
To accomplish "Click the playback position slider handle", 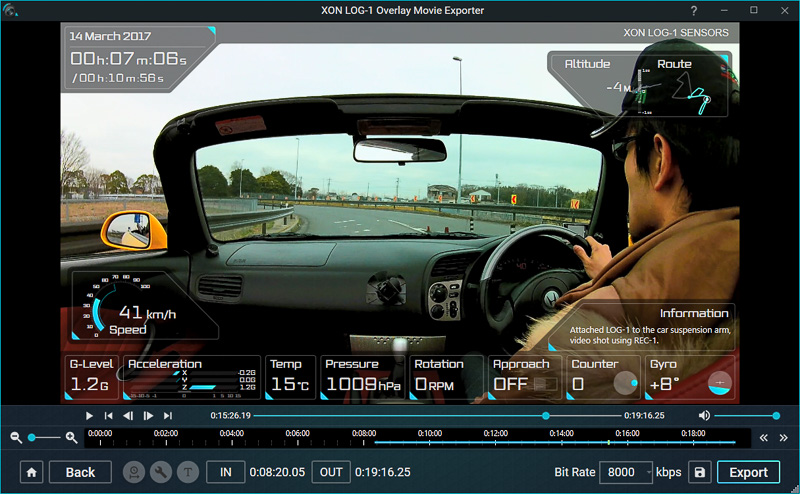I will 545,416.
